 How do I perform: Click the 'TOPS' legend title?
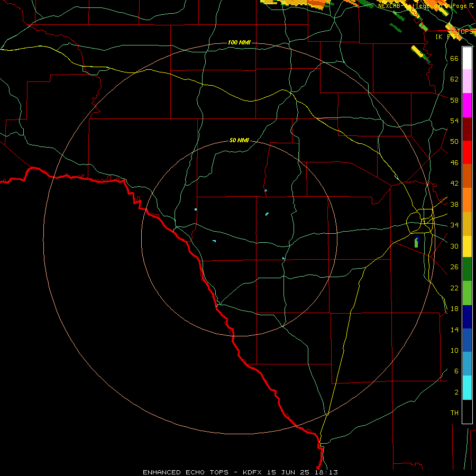[x=464, y=32]
